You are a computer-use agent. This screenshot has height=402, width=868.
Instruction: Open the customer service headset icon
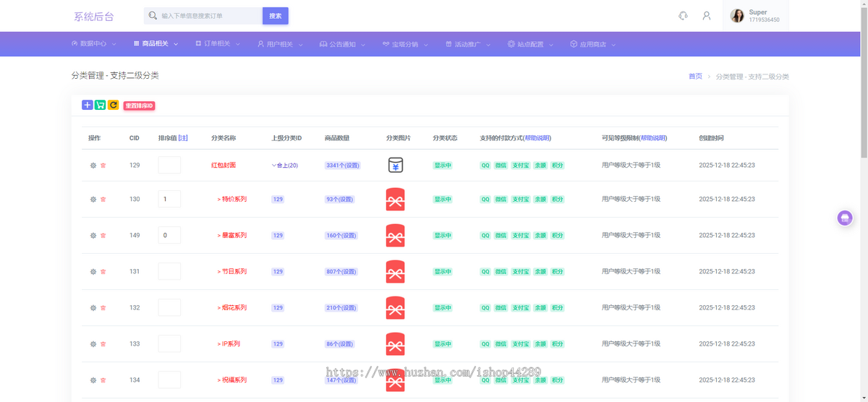[x=683, y=16]
